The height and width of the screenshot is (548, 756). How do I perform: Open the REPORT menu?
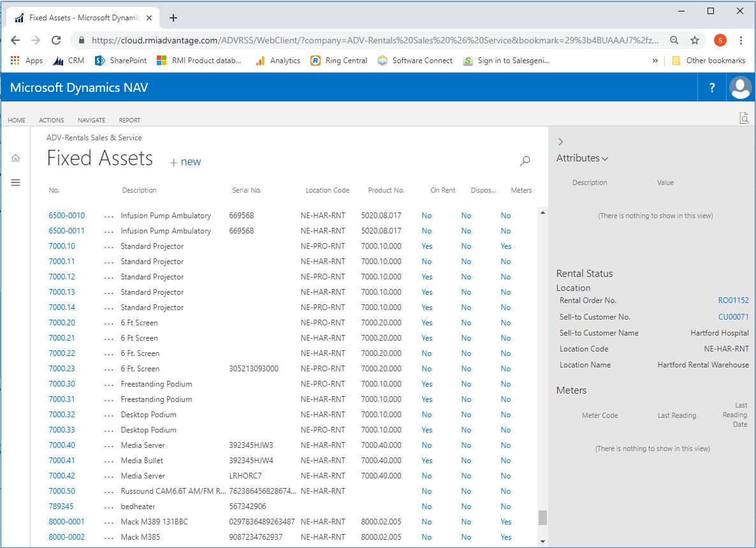tap(129, 120)
